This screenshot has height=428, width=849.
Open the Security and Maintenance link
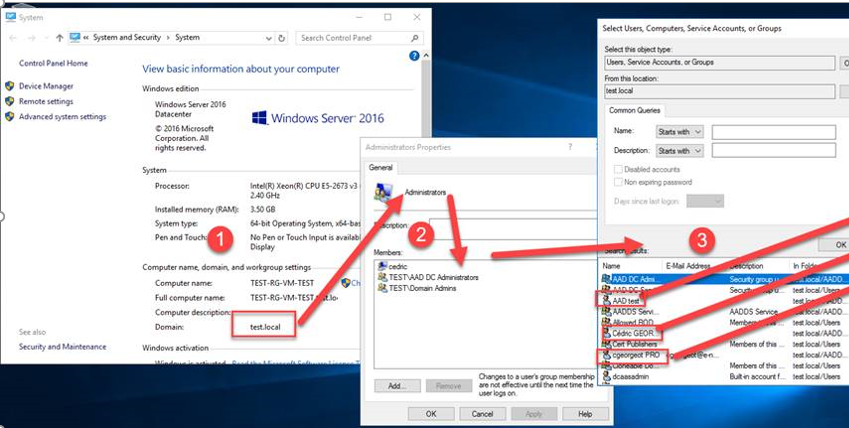(x=62, y=347)
